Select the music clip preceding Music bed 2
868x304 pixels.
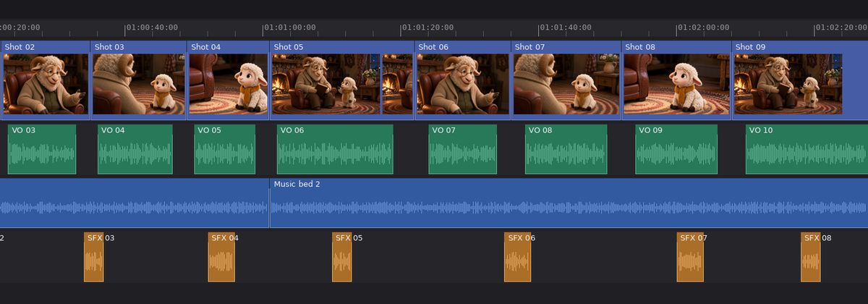135,203
